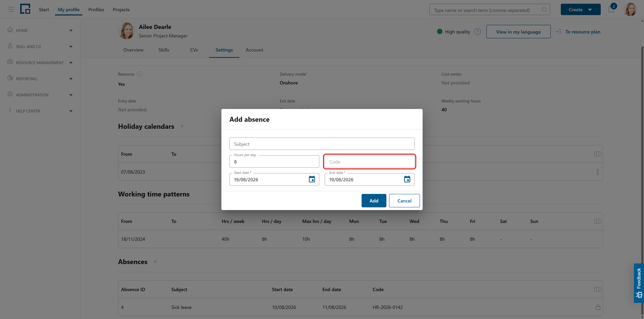
Task: Click the application logo icon
Action: click(25, 9)
